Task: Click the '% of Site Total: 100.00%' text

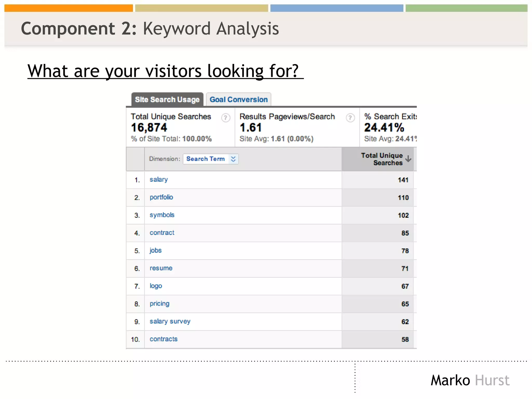Action: click(171, 139)
